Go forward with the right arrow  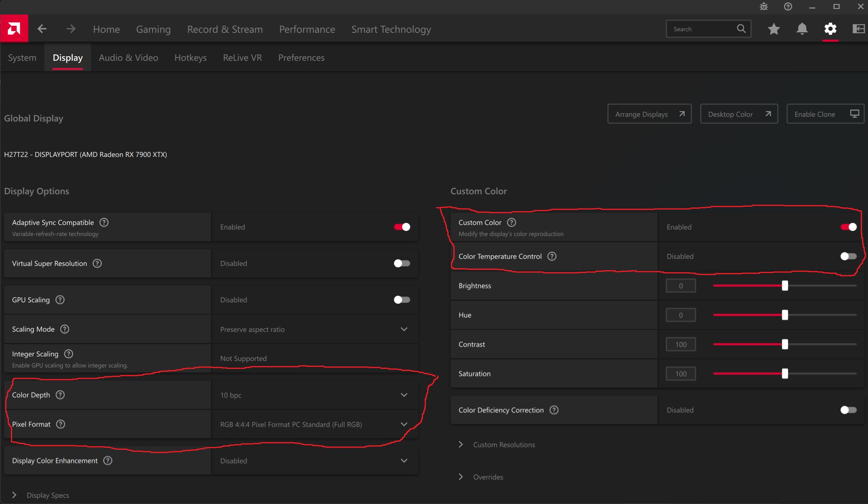(71, 29)
